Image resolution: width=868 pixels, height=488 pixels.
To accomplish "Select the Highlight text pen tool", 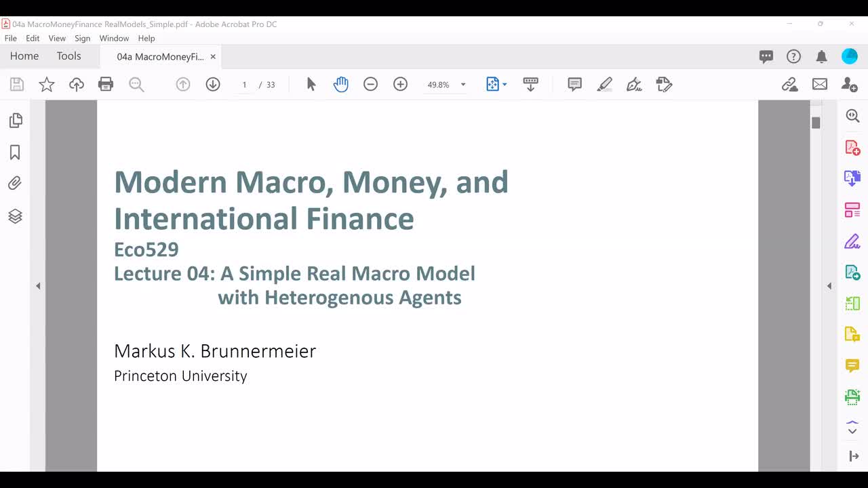I will (x=604, y=85).
